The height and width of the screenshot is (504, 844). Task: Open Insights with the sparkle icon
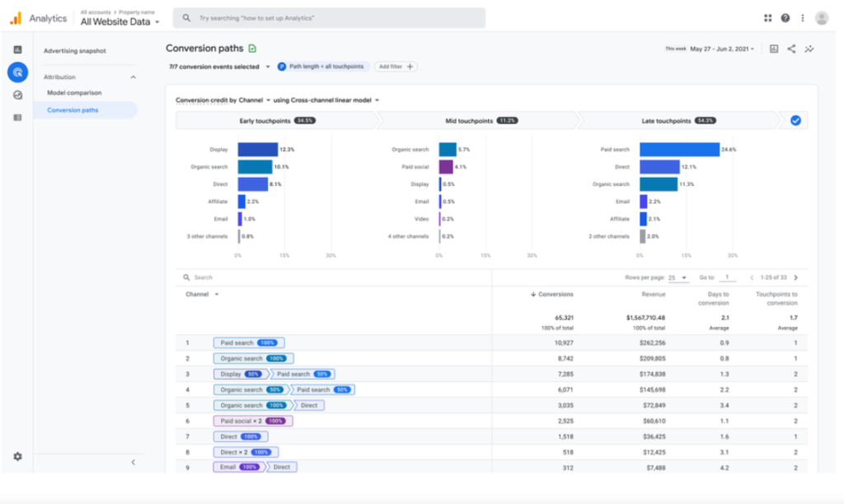809,49
